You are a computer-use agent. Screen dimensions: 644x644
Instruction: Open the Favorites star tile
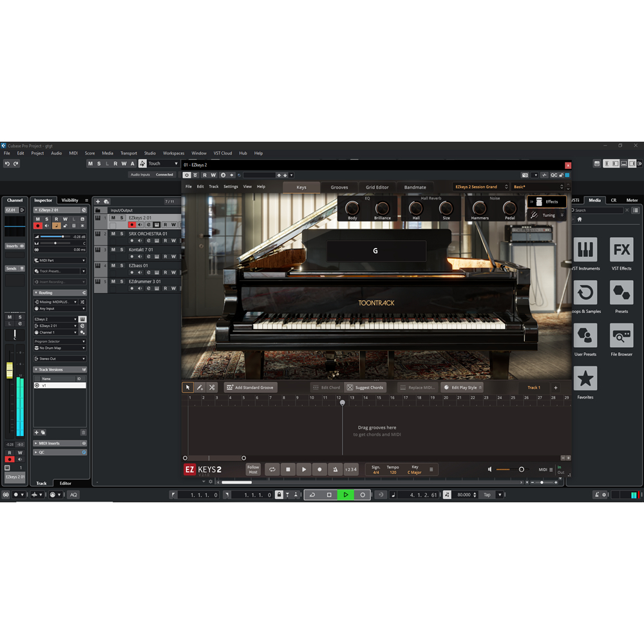pos(585,378)
